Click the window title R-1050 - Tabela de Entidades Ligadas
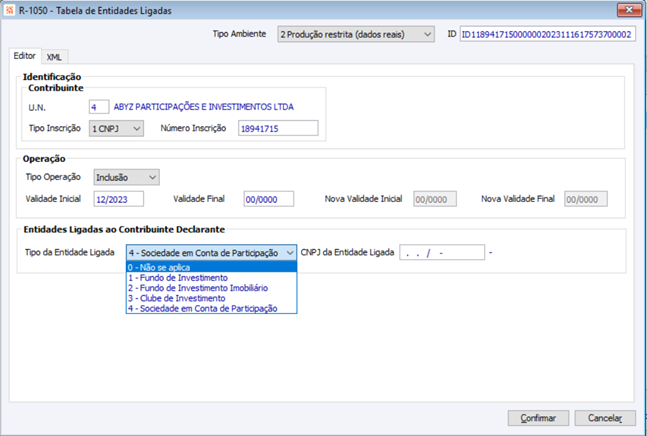The image size is (647, 436). click(x=95, y=11)
